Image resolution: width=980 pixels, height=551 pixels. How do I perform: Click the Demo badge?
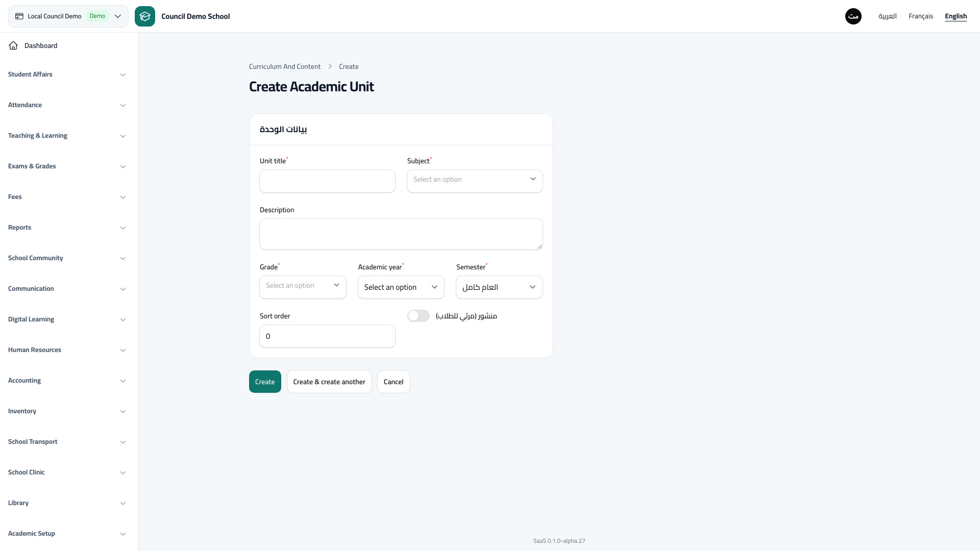(97, 16)
